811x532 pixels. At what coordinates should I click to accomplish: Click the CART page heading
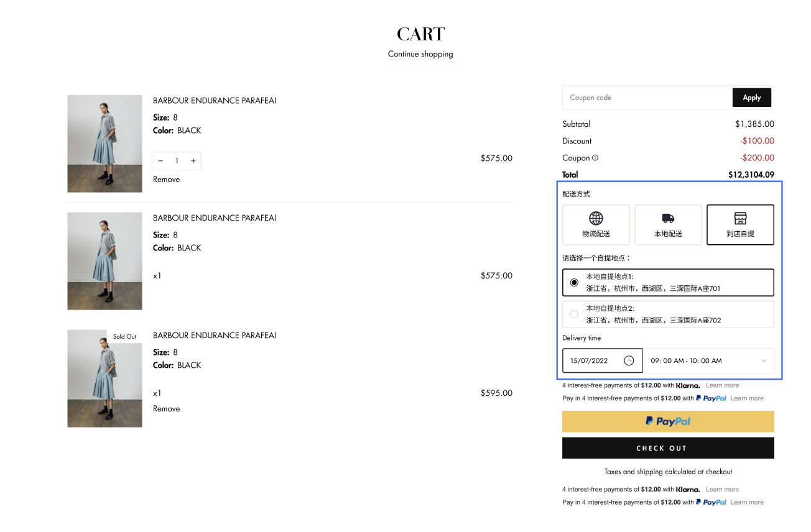pos(421,34)
